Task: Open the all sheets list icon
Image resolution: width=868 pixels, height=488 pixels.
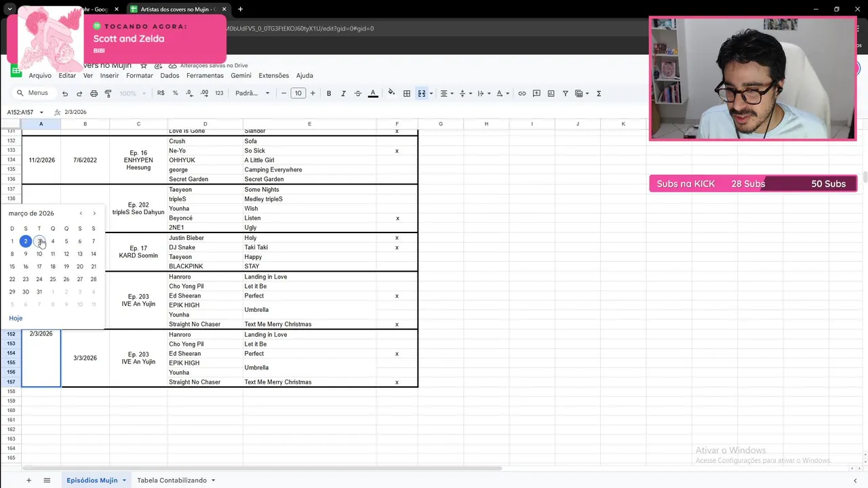Action: coord(47,481)
